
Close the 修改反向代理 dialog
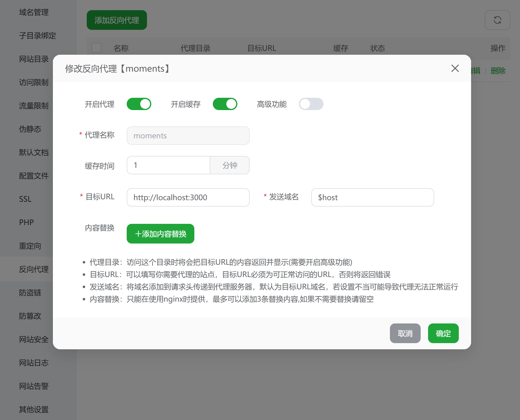tap(455, 69)
